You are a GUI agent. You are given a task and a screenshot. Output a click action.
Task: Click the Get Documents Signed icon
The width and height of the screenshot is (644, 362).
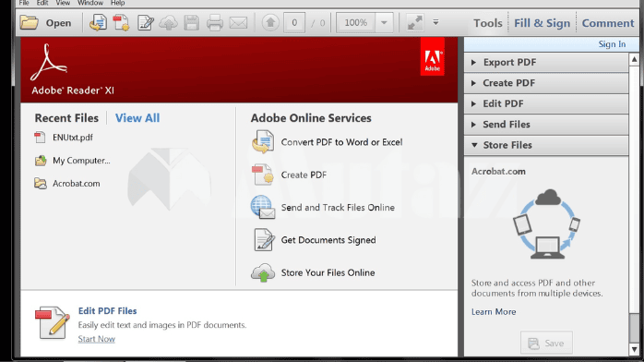click(264, 239)
